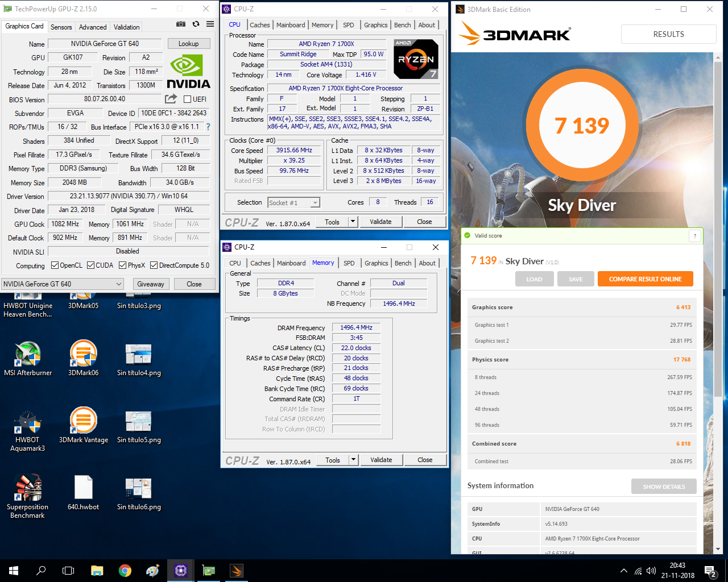Click the RESULTS button in 3DMark
Image resolution: width=728 pixels, height=582 pixels.
click(x=669, y=34)
